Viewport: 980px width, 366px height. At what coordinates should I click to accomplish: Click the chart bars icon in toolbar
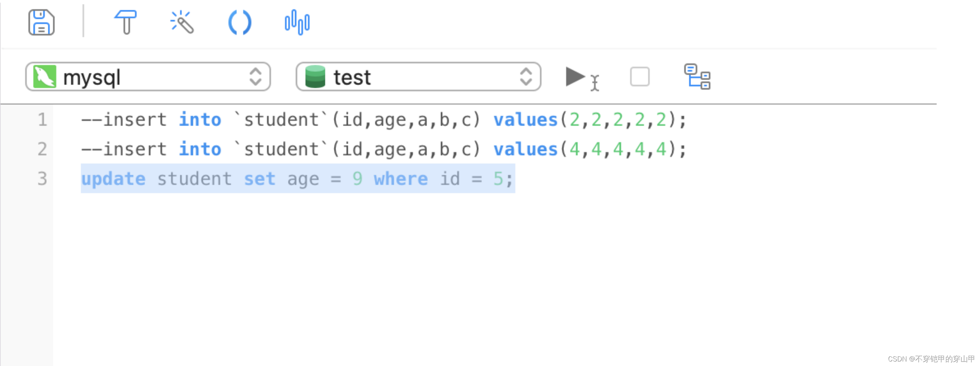pos(297,23)
